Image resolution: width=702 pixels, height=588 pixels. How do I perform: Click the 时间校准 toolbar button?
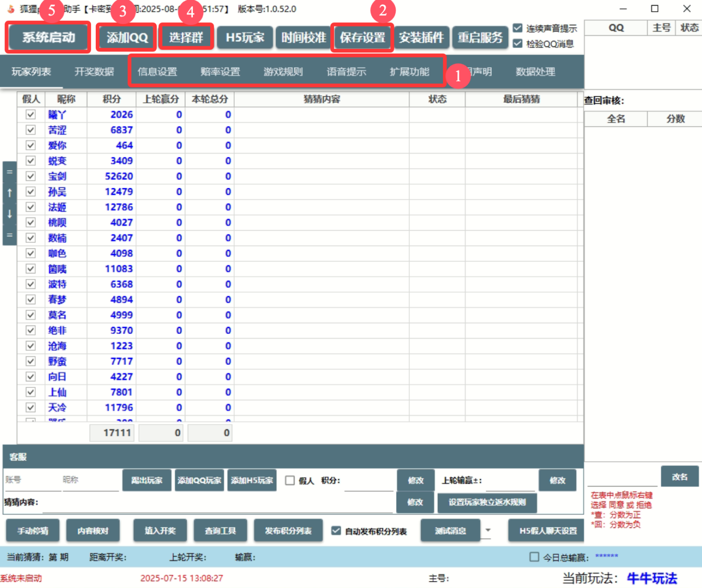303,38
